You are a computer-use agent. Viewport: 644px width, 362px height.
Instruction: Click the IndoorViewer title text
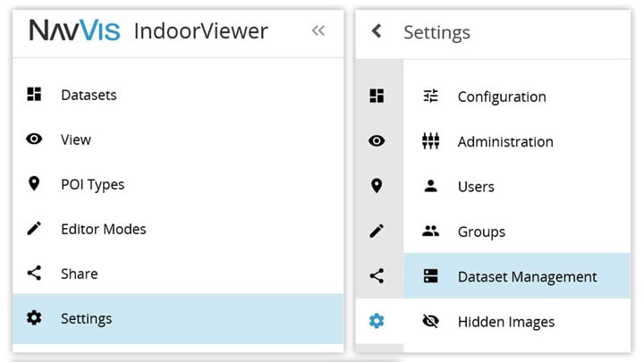click(x=201, y=31)
